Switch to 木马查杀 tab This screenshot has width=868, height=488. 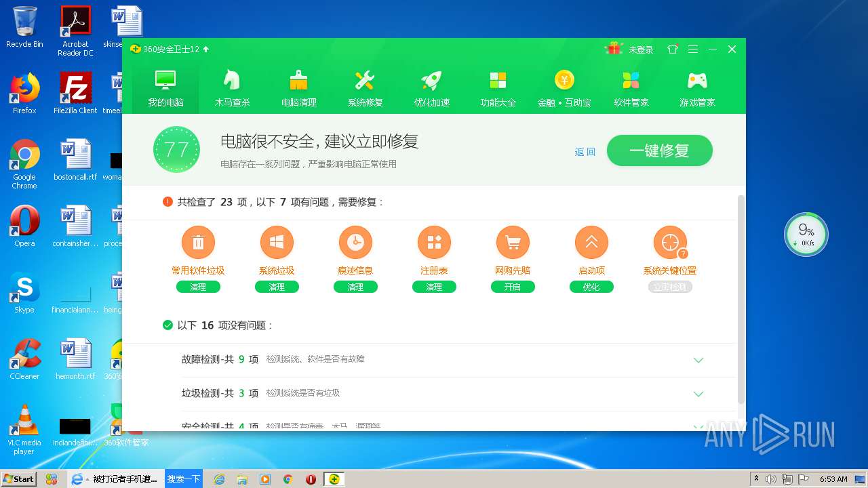233,88
